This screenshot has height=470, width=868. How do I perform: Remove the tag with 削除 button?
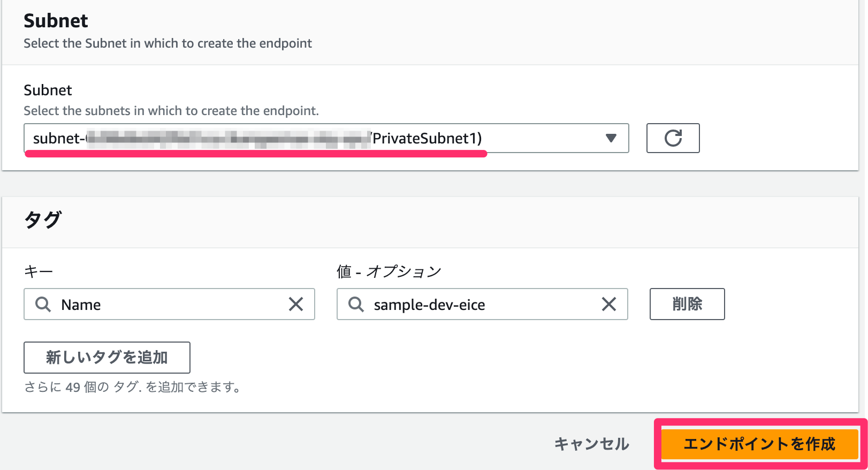687,304
